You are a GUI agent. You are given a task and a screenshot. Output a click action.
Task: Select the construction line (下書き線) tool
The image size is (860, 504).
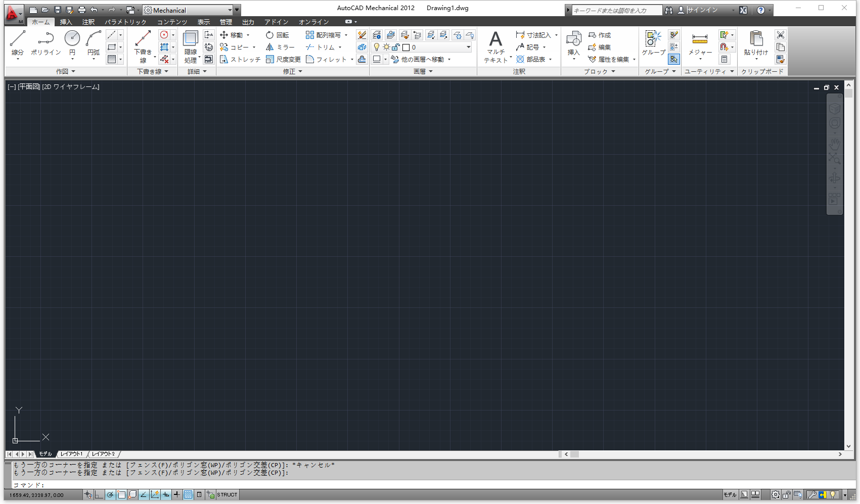click(x=143, y=47)
